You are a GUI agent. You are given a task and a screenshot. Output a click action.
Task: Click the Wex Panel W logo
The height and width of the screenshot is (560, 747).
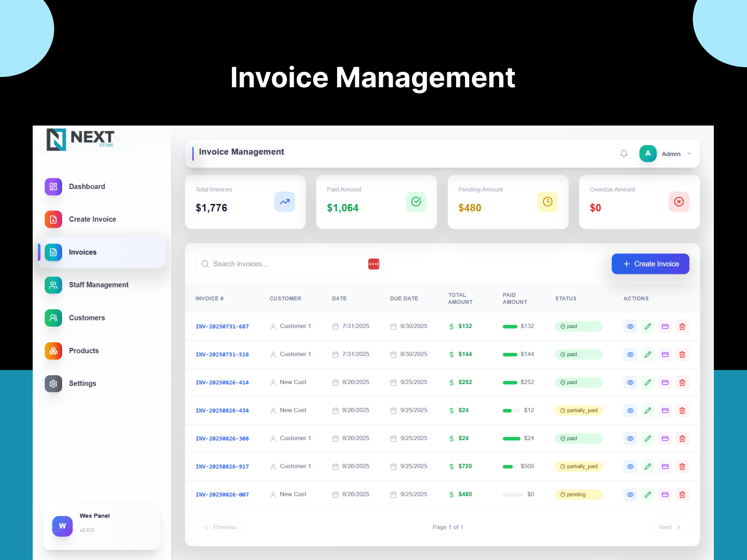pyautogui.click(x=63, y=526)
